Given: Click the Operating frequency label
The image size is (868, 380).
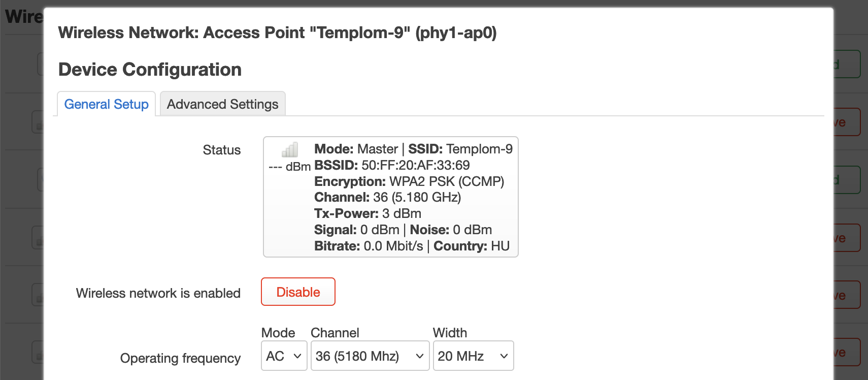Looking at the screenshot, I should coord(180,358).
